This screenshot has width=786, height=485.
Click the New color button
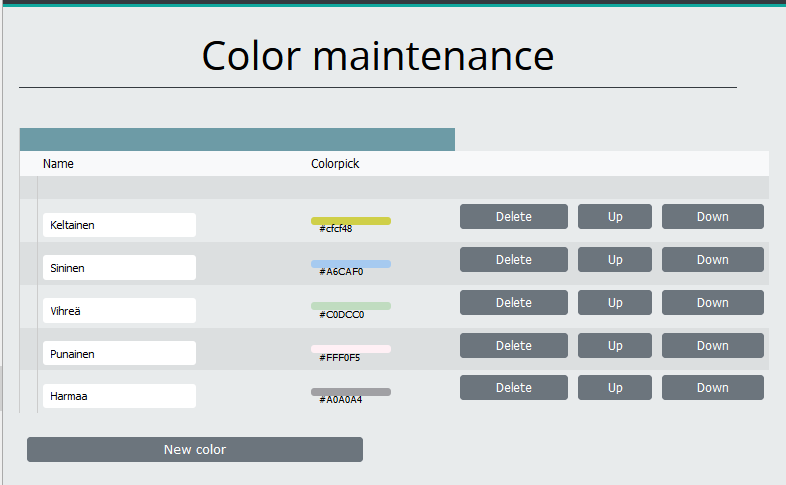click(x=195, y=450)
